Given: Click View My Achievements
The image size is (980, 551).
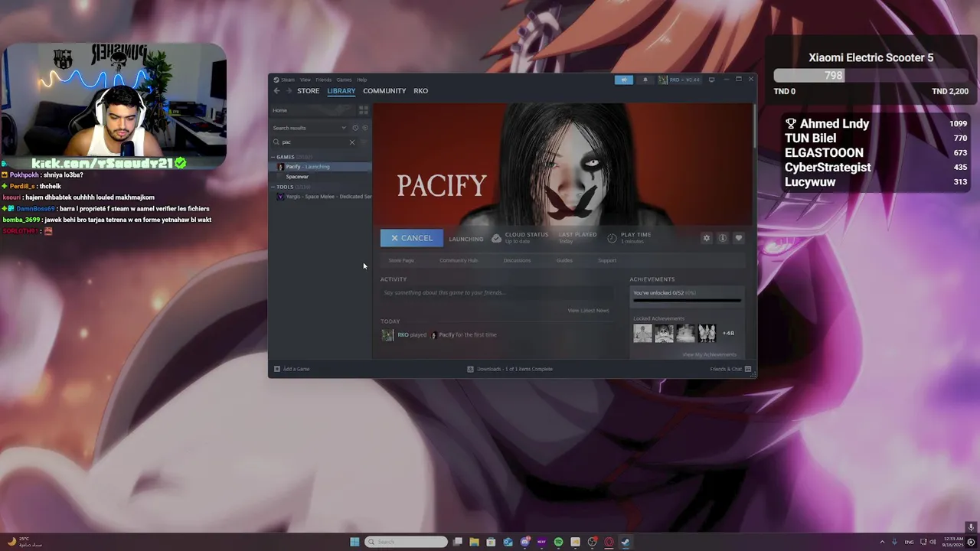Looking at the screenshot, I should coord(709,354).
